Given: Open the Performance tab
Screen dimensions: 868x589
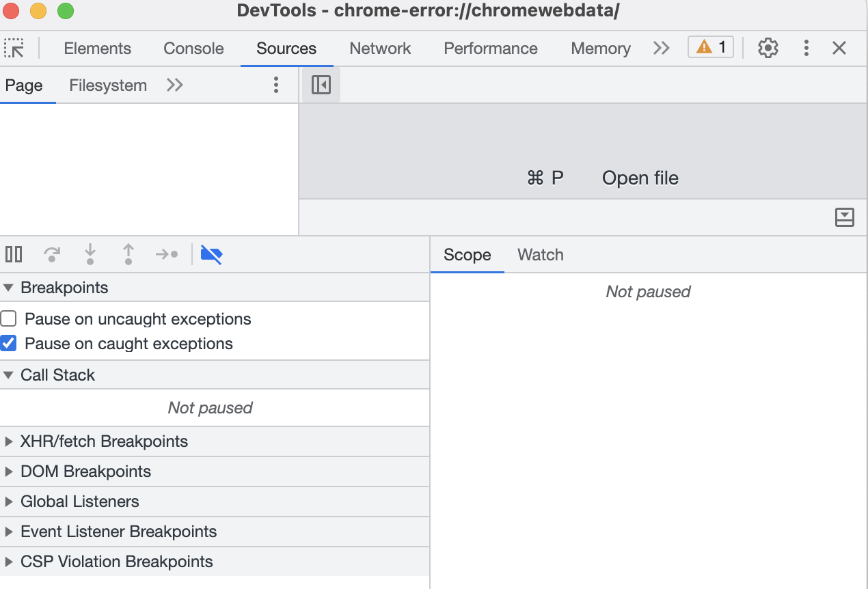Looking at the screenshot, I should (491, 49).
